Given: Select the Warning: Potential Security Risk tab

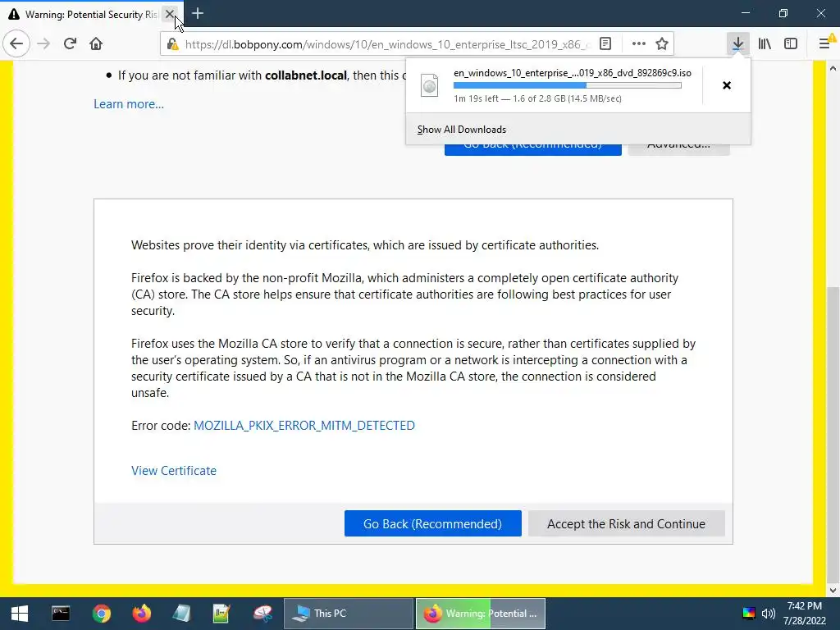Looking at the screenshot, I should click(x=92, y=14).
